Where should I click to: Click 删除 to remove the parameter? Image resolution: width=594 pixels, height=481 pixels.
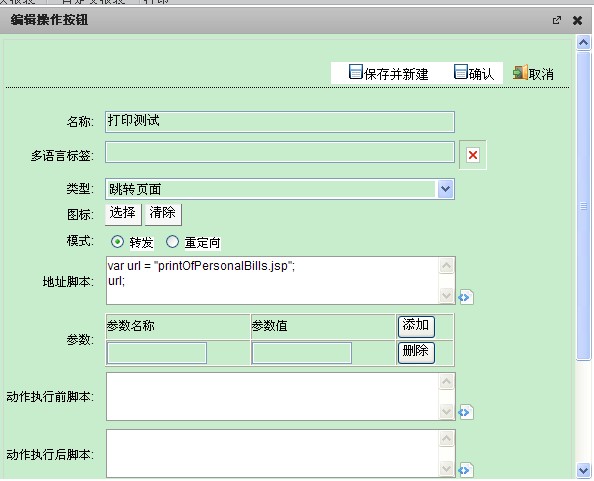point(416,352)
